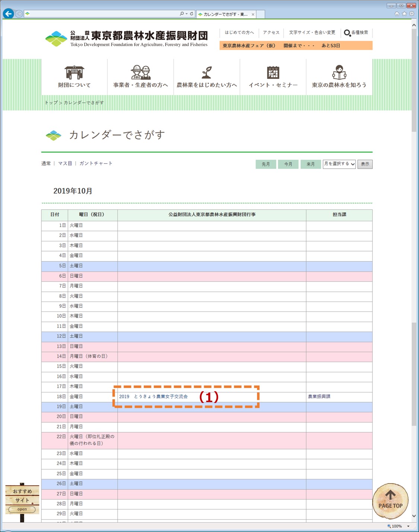Click the 今月 current month button

[x=288, y=164]
